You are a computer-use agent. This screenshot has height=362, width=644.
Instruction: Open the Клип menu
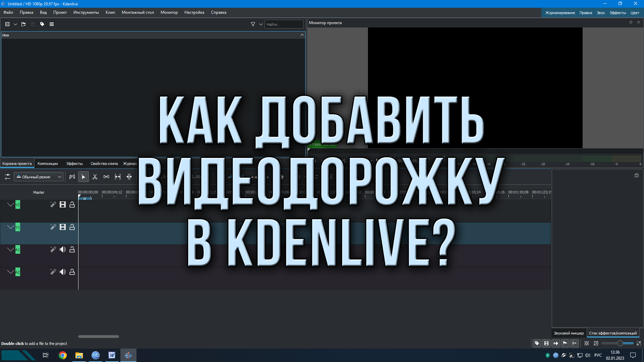[110, 12]
